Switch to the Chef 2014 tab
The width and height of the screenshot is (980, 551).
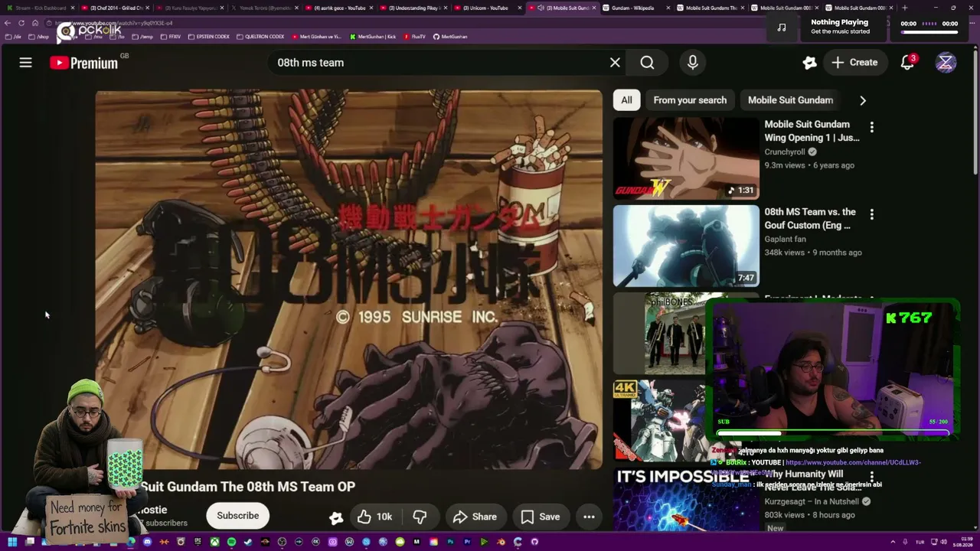(114, 8)
